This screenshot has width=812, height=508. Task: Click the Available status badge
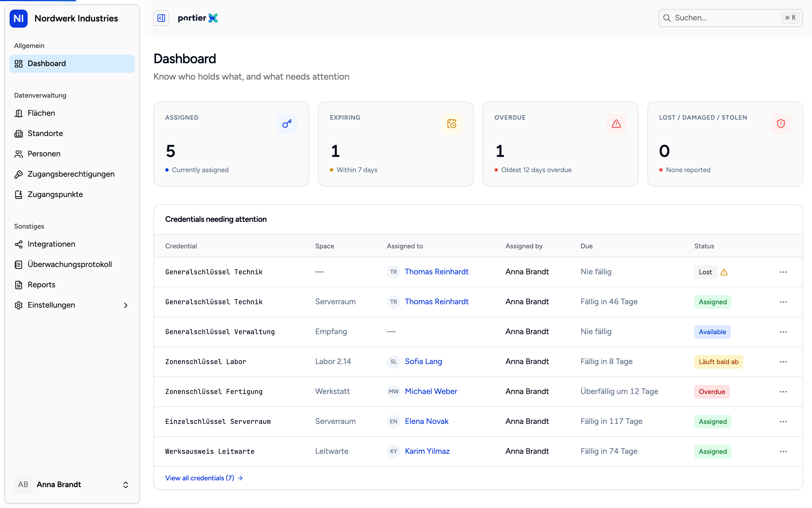coord(712,332)
